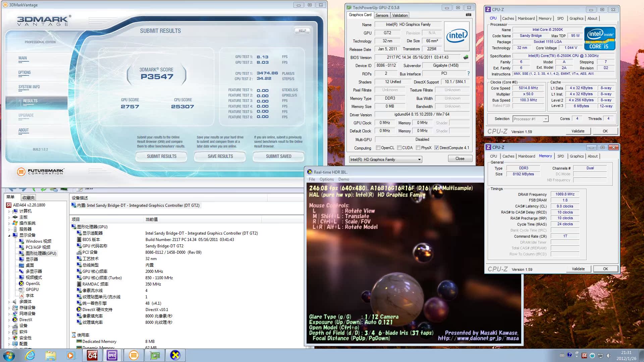Click the Intel Core i5 badge in CPU-Z
The width and height of the screenshot is (644, 362).
[x=600, y=39]
